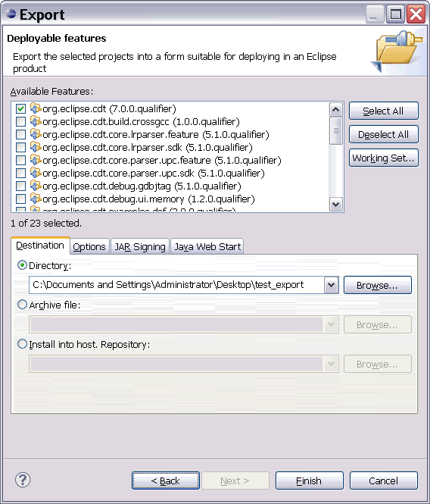Click the feature icon for org.eclipse.cdt.build.crossgcc
The width and height of the screenshot is (430, 504).
point(36,121)
